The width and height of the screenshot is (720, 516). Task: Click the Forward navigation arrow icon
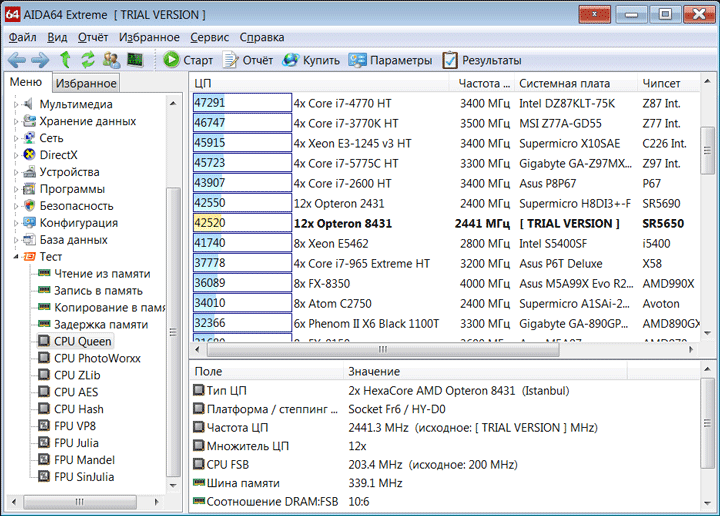coord(40,60)
